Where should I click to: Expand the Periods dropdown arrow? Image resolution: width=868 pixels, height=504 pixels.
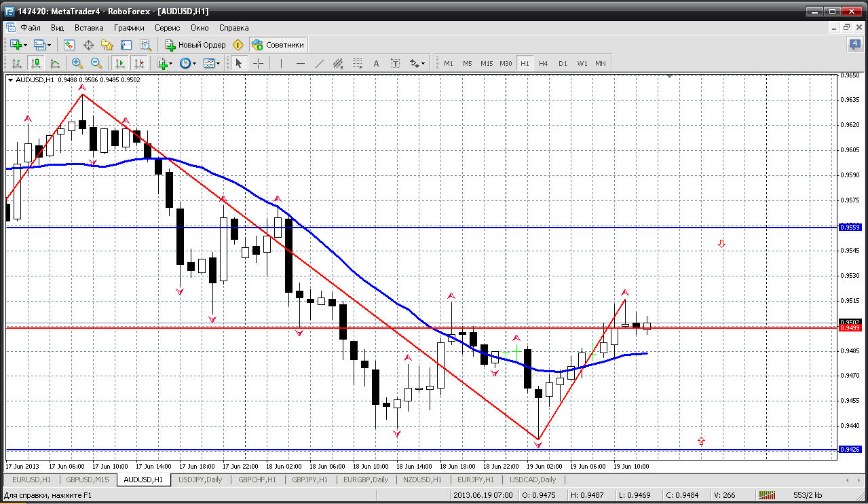pyautogui.click(x=195, y=64)
